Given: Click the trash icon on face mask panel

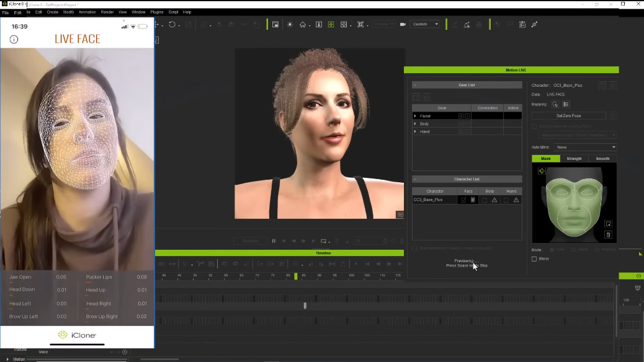Looking at the screenshot, I should tap(608, 235).
